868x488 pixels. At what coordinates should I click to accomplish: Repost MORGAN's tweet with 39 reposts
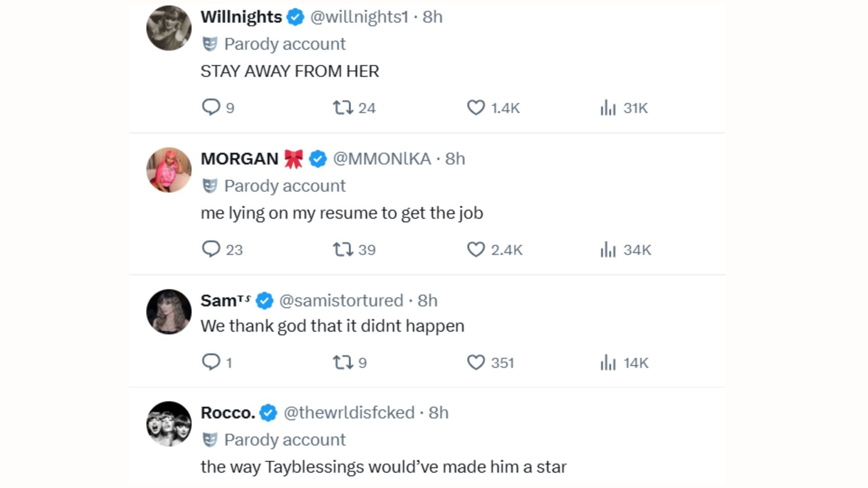coord(343,249)
